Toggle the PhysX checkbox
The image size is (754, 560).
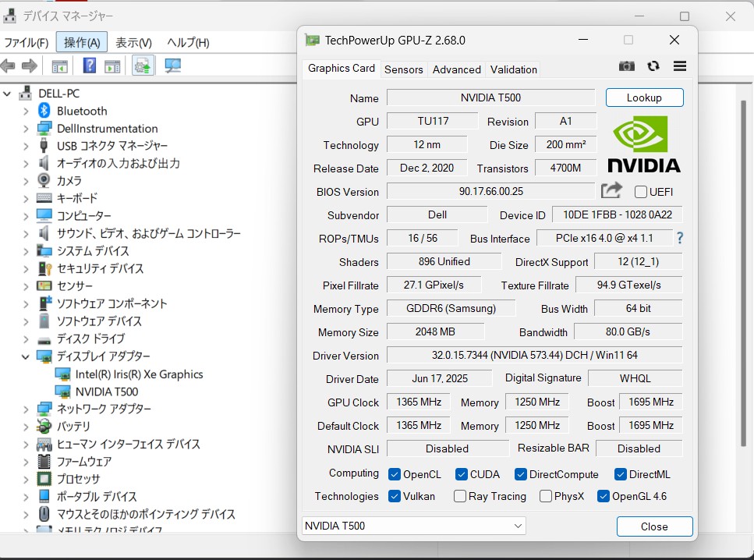(546, 496)
